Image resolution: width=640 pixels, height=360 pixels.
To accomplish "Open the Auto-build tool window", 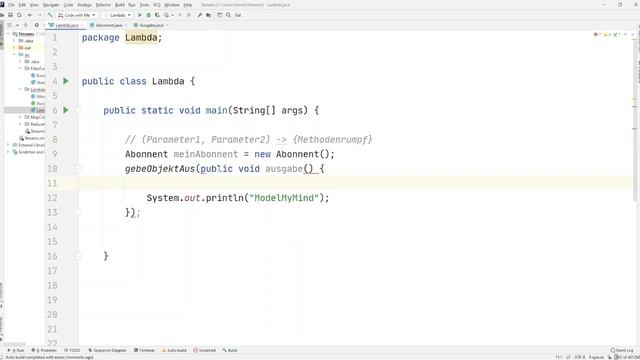I will (174, 350).
